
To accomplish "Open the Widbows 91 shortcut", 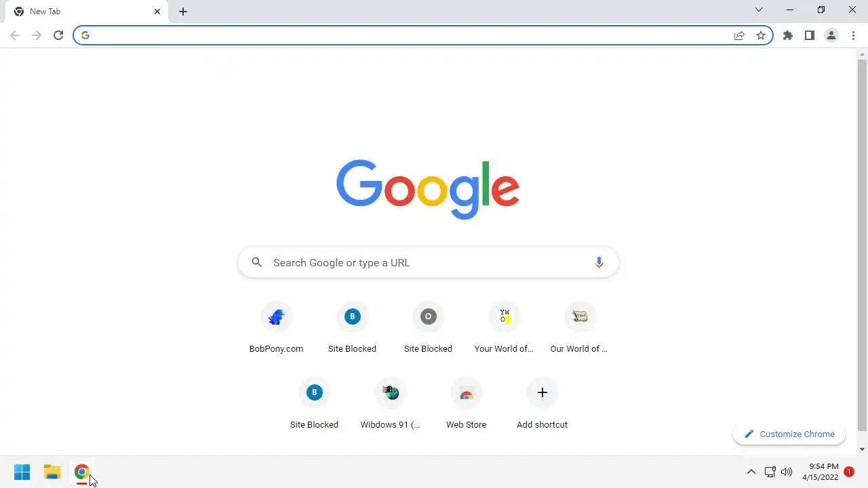I will click(x=390, y=403).
